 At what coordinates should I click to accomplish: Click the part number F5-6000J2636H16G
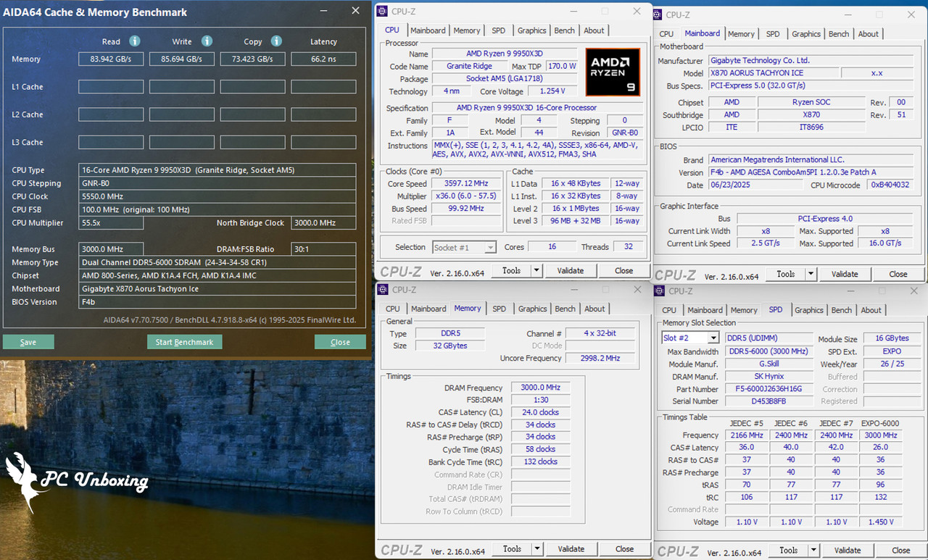click(769, 389)
